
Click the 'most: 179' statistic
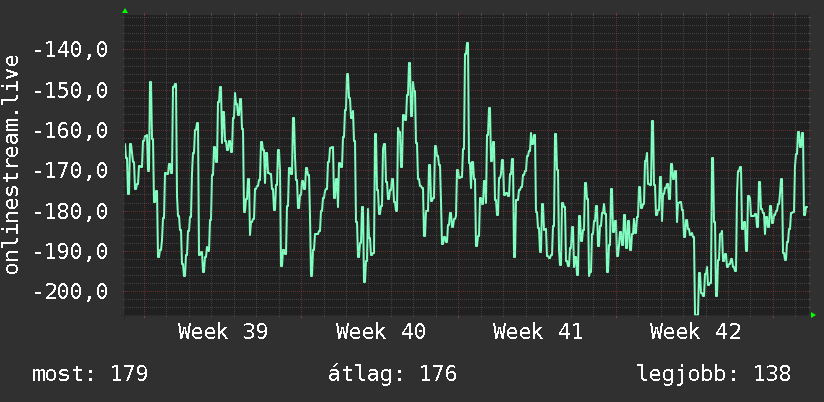pos(90,374)
